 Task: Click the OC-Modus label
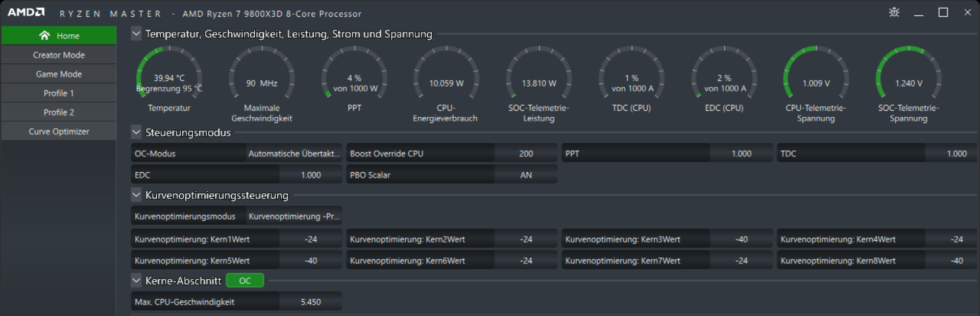pyautogui.click(x=155, y=153)
